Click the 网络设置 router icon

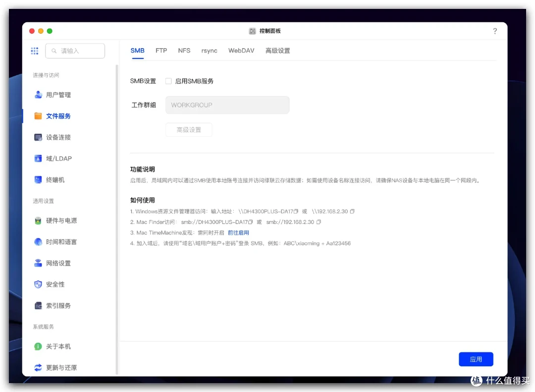click(38, 263)
